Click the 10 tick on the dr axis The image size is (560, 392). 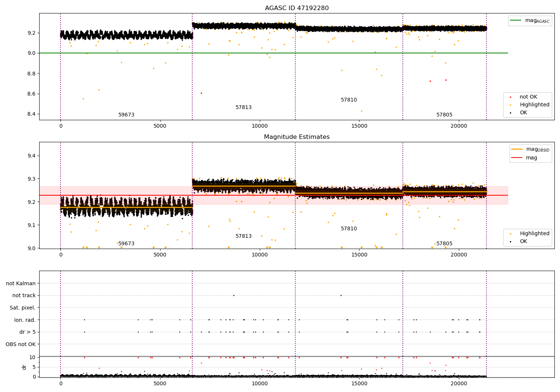coord(32,358)
